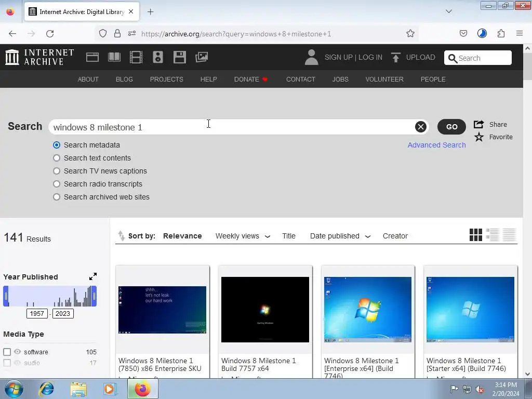Viewport: 532px width, 399px height.
Task: Open the Images icon in the top bar
Action: pos(202,57)
